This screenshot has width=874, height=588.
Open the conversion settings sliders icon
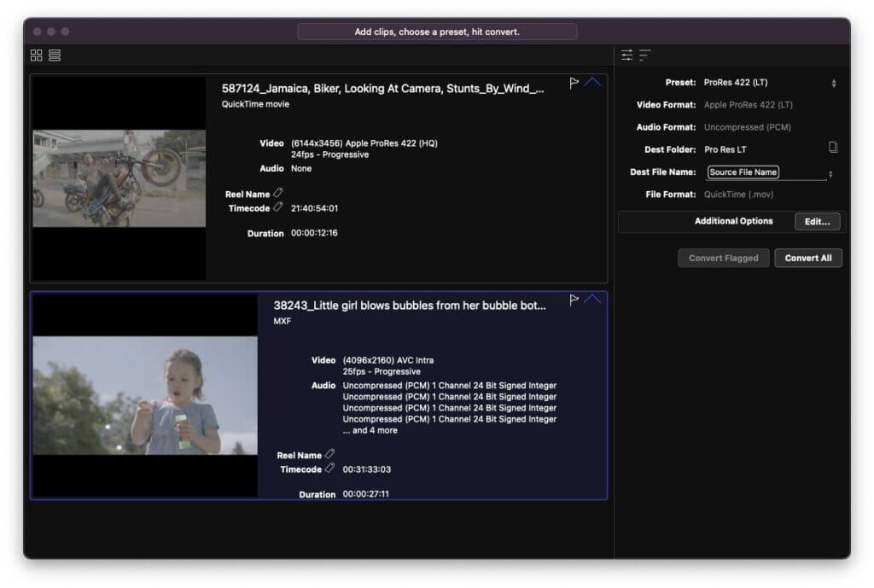pos(627,55)
